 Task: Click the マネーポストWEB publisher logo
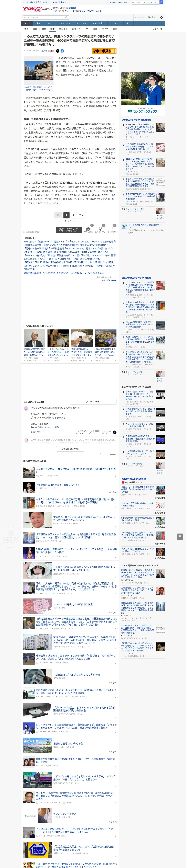click(x=104, y=51)
